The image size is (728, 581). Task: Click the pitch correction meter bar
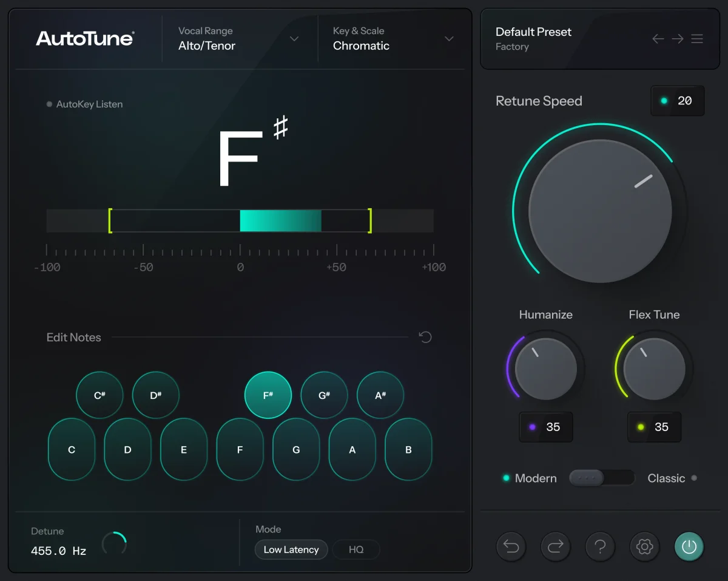240,221
